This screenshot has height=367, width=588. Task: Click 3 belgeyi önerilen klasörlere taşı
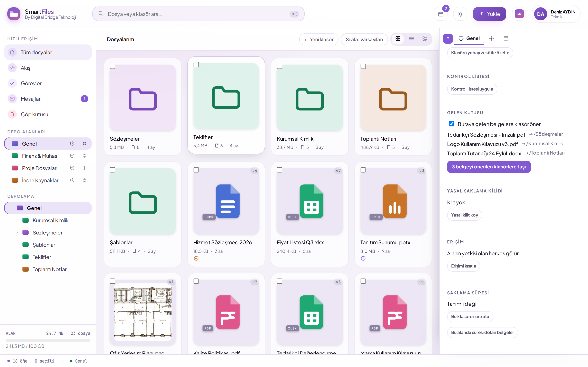tap(489, 167)
